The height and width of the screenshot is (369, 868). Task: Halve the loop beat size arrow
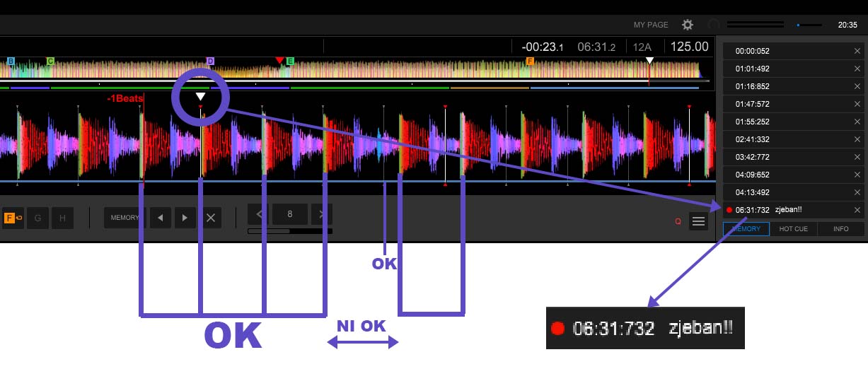point(258,213)
